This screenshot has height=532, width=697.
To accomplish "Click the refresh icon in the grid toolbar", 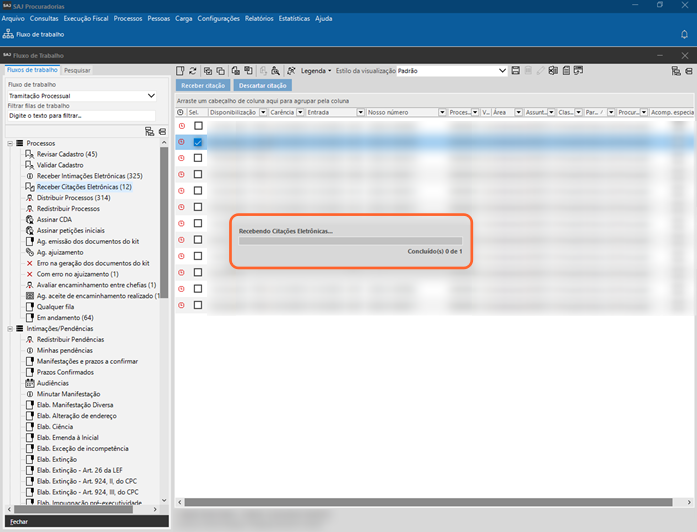I will [x=193, y=71].
